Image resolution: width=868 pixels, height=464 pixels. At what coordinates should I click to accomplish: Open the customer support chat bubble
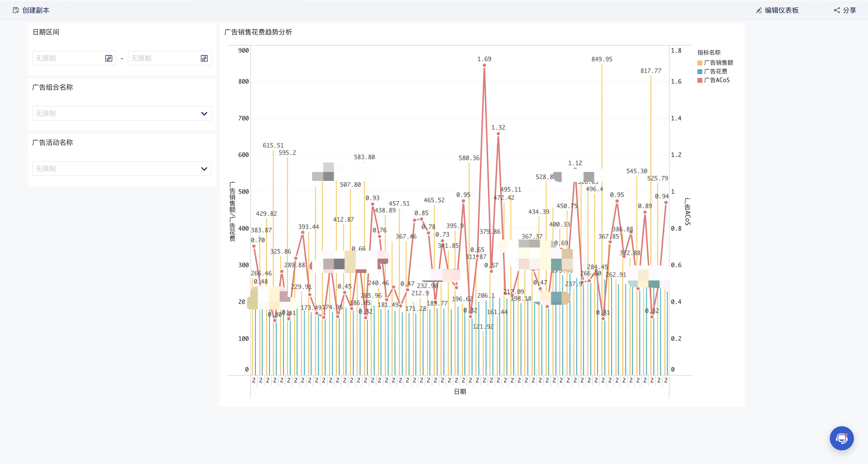point(841,438)
